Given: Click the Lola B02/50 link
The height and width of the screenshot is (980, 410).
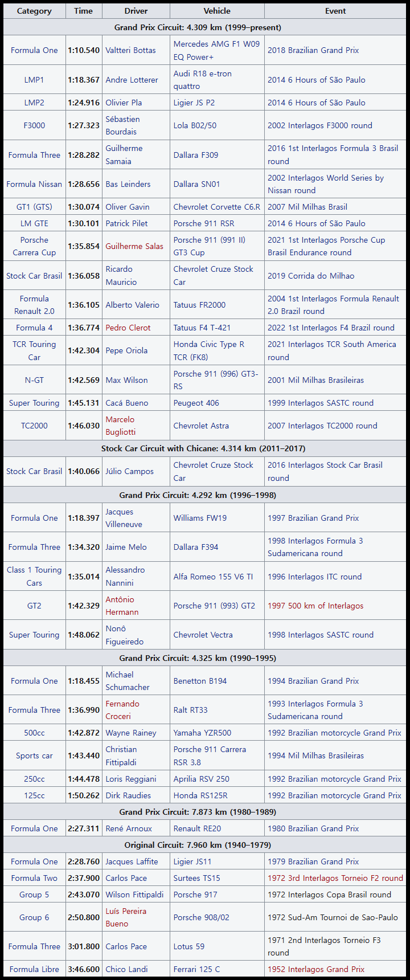Looking at the screenshot, I should click(195, 125).
